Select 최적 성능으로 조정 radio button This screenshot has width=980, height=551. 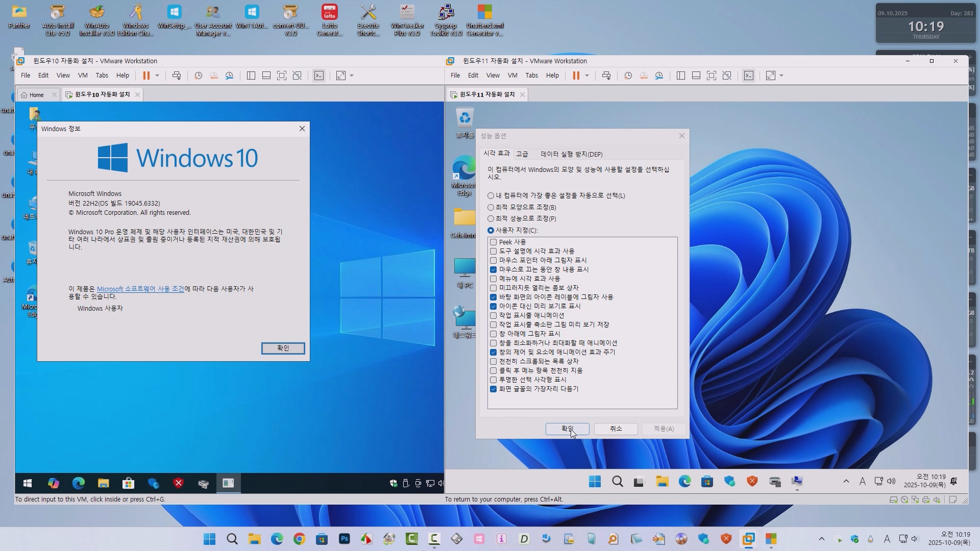[491, 219]
